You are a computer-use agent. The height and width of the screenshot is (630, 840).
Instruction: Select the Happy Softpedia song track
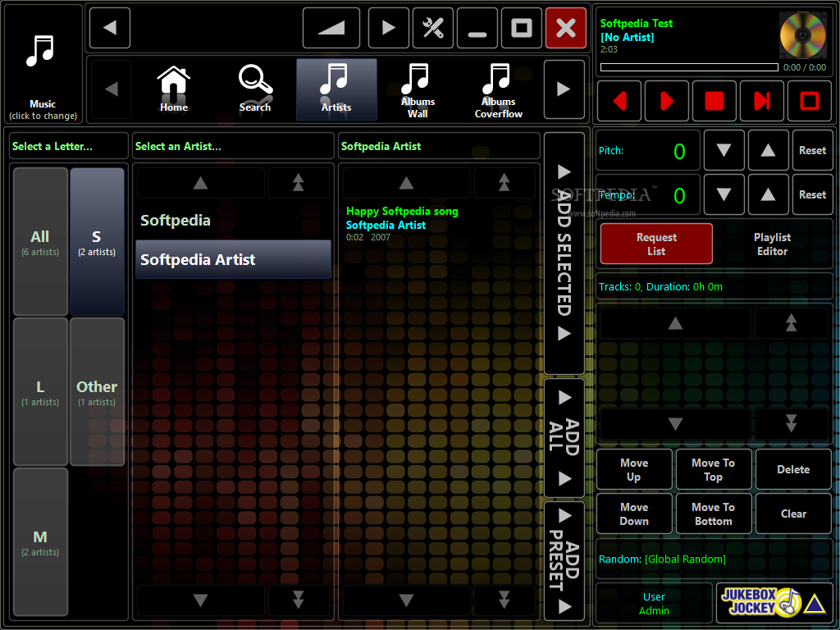[x=440, y=223]
